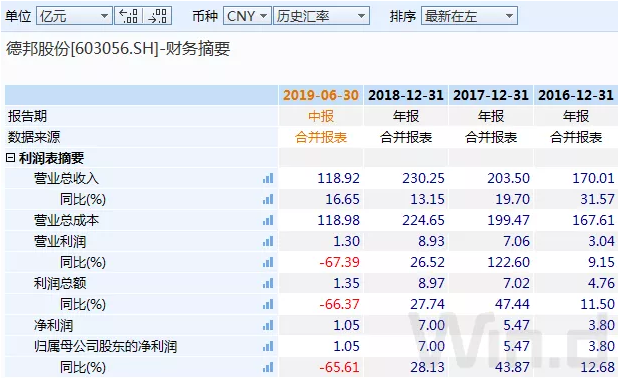This screenshot has height=378, width=619.
Task: Open chart icon for 归属母公司股东的净利润 row
Action: 268,346
